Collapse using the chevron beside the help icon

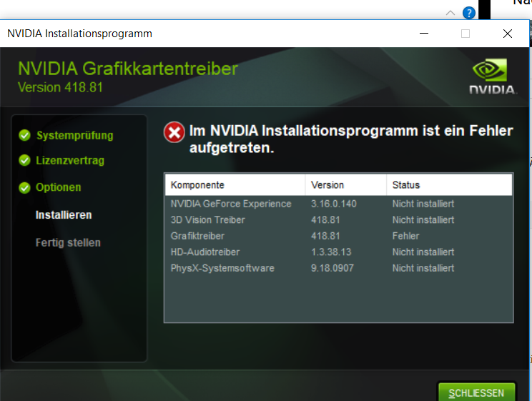450,13
